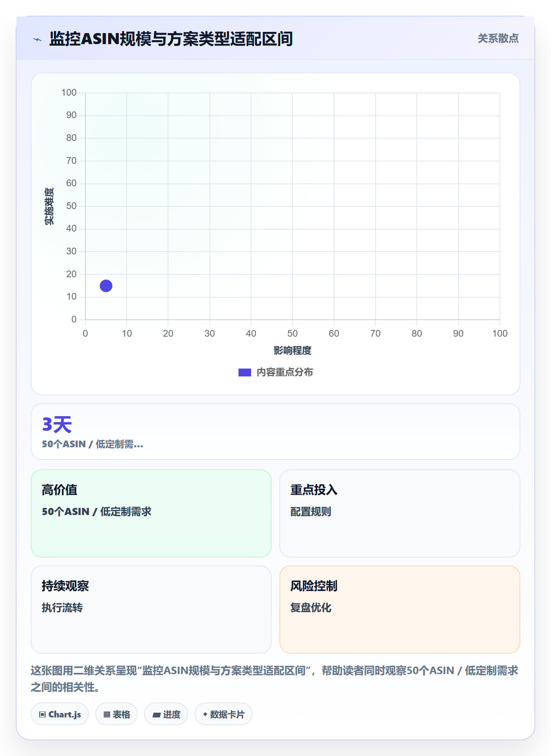Viewport: 551px width, 756px height.
Task: Click the 关系散点 label in the header
Action: (498, 38)
